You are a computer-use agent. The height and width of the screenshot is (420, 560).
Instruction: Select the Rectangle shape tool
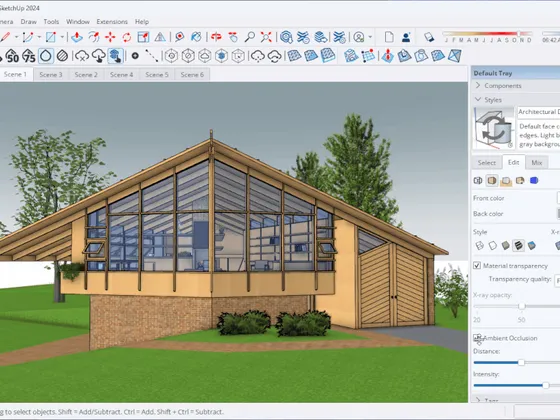51,37
